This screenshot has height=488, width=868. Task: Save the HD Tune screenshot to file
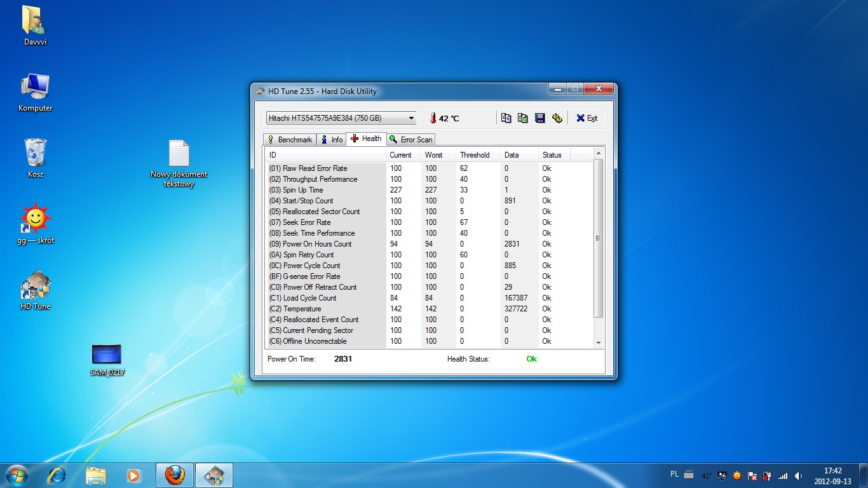click(539, 118)
